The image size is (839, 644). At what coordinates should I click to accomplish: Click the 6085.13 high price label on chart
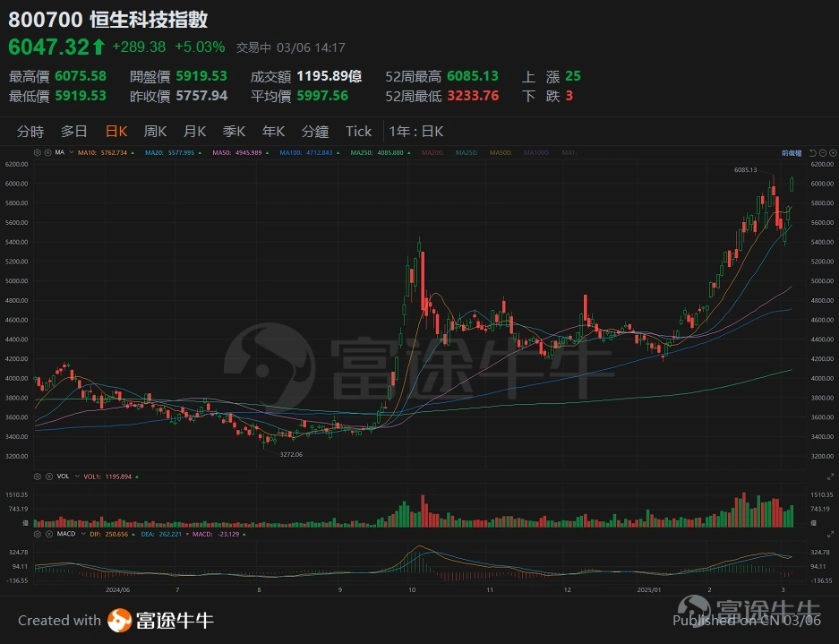pos(745,169)
